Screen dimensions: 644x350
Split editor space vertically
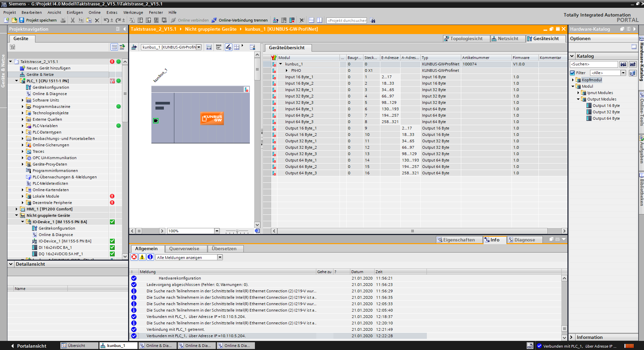(319, 20)
